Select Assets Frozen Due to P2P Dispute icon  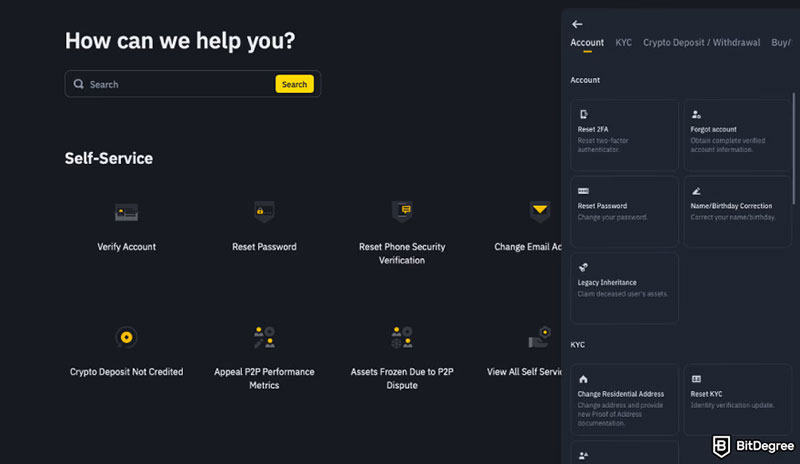[402, 337]
